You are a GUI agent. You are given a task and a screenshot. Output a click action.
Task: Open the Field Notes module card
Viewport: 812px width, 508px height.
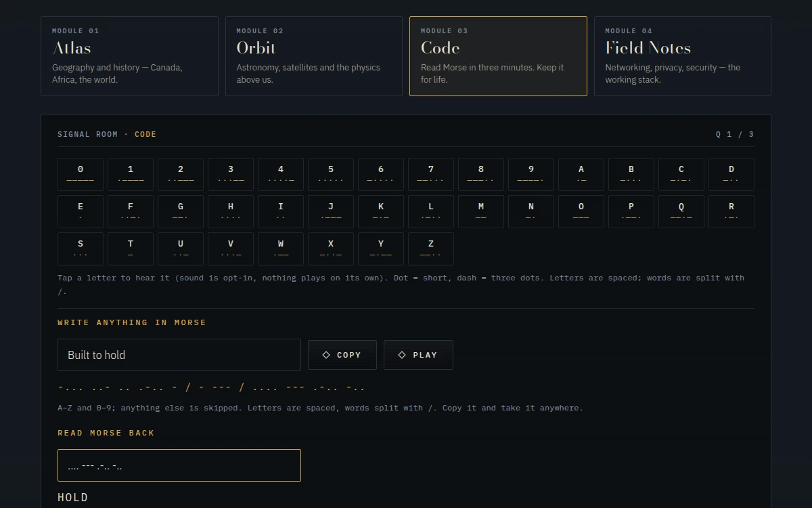coord(682,56)
